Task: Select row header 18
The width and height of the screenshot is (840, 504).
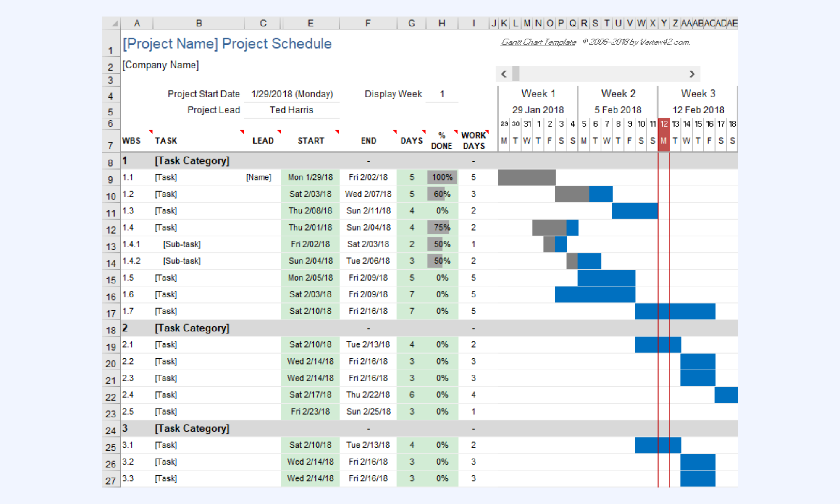Action: click(x=111, y=328)
